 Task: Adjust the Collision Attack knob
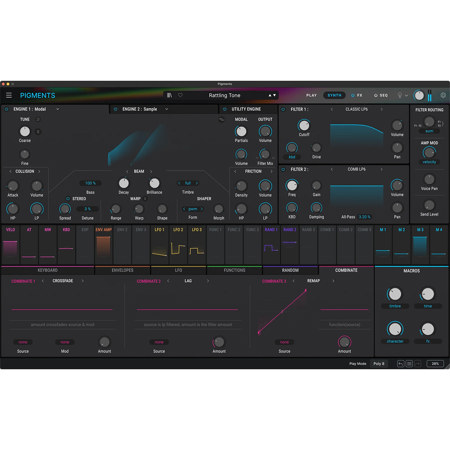point(13,186)
